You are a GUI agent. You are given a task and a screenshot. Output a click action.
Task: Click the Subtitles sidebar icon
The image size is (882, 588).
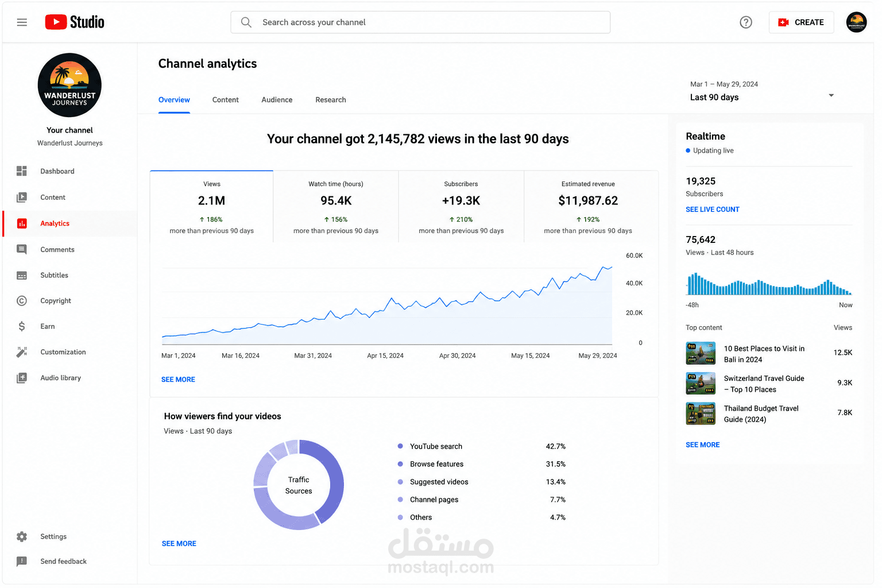tap(22, 276)
